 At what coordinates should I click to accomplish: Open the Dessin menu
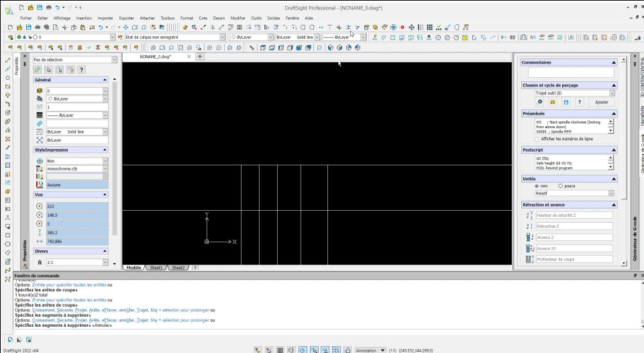(219, 17)
